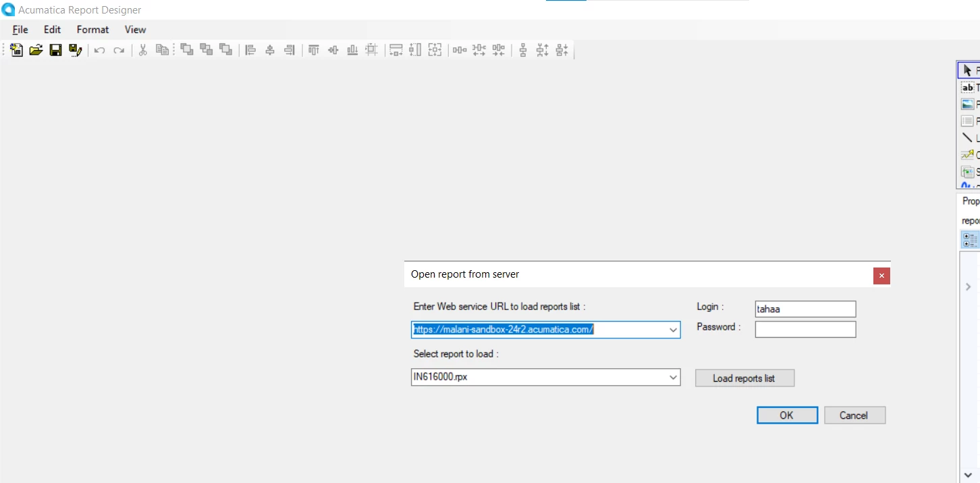Click the Acumatica Report Designer app icon
Viewport: 980px width, 483px height.
pos(9,10)
